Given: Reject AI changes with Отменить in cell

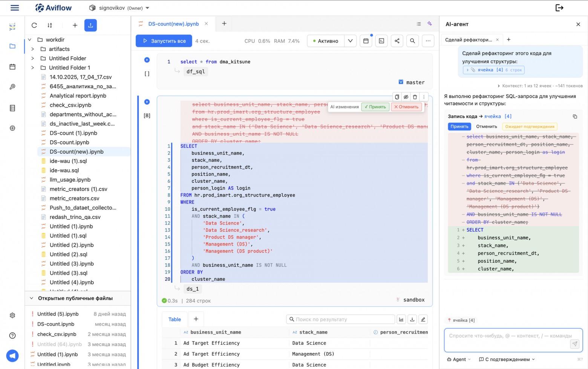Looking at the screenshot, I should pyautogui.click(x=406, y=107).
